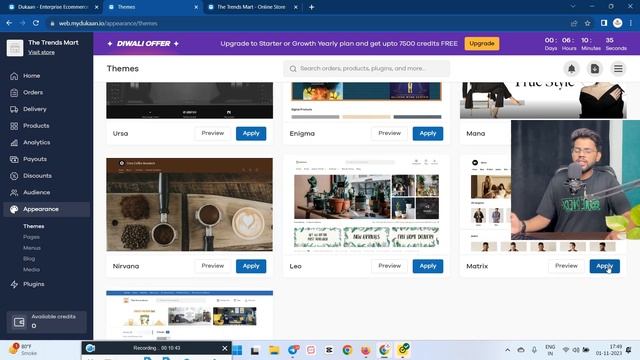Open Payouts in the sidebar
The width and height of the screenshot is (640, 360).
click(x=35, y=159)
